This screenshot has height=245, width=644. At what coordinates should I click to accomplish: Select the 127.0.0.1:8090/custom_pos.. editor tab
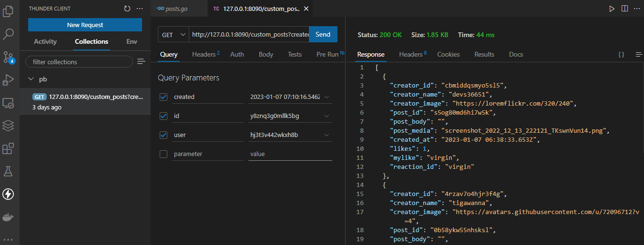click(261, 9)
